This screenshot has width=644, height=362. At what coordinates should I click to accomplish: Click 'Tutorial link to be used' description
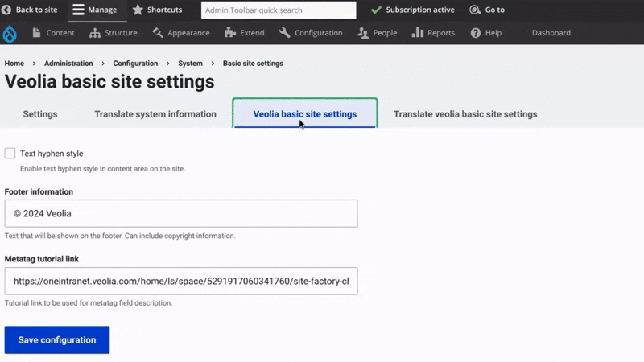tap(89, 303)
